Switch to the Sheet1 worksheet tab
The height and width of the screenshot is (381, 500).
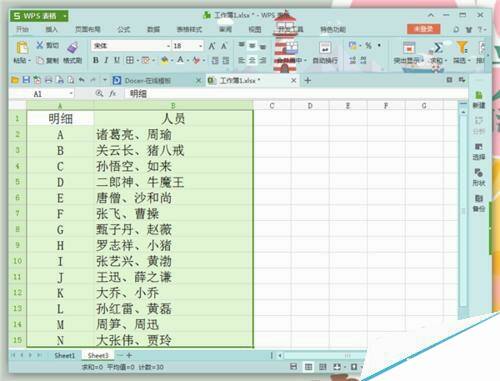[65, 355]
